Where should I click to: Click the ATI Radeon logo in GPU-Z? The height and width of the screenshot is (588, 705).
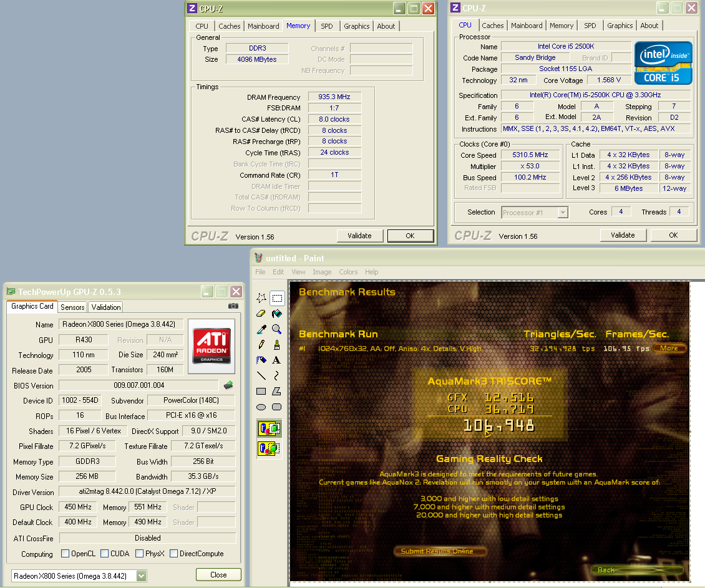click(x=211, y=346)
